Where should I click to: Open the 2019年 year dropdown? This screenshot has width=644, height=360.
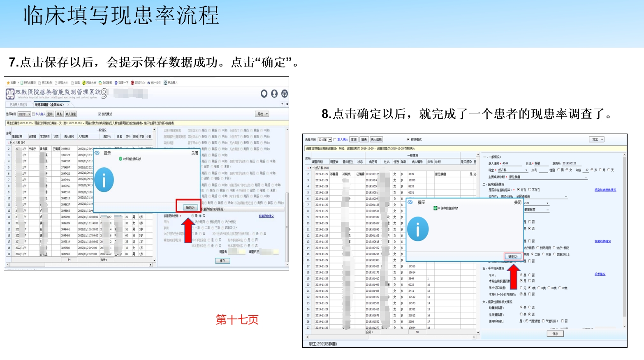[325, 140]
